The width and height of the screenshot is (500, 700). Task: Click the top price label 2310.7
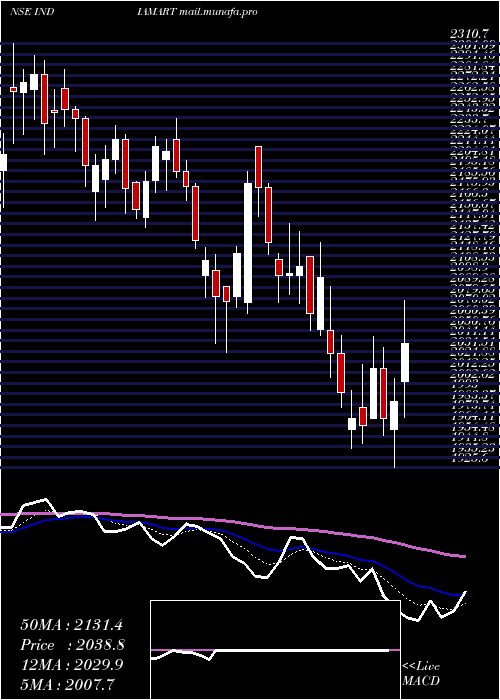(470, 33)
